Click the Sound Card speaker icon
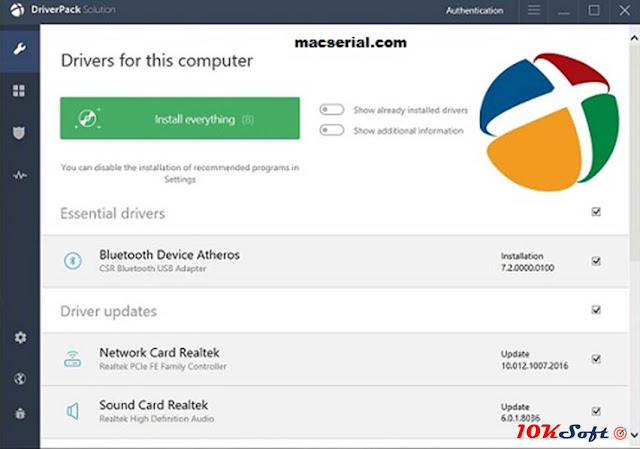 coord(72,410)
